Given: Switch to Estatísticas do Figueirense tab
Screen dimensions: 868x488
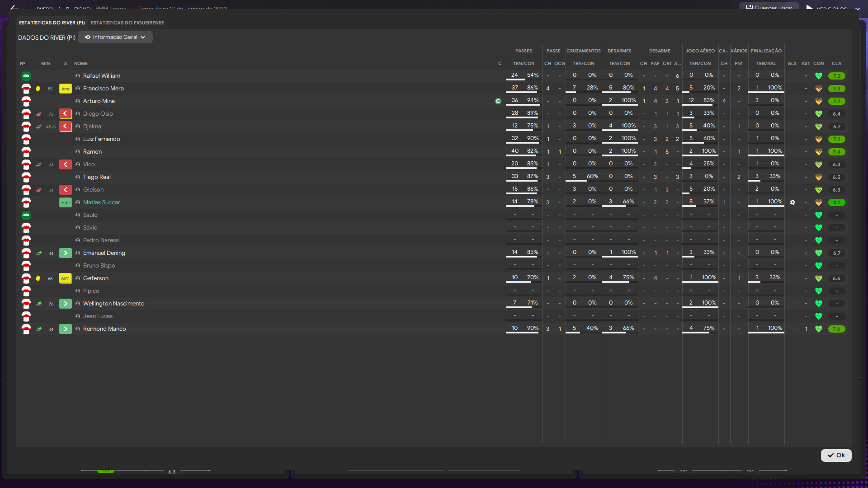Looking at the screenshot, I should point(127,23).
